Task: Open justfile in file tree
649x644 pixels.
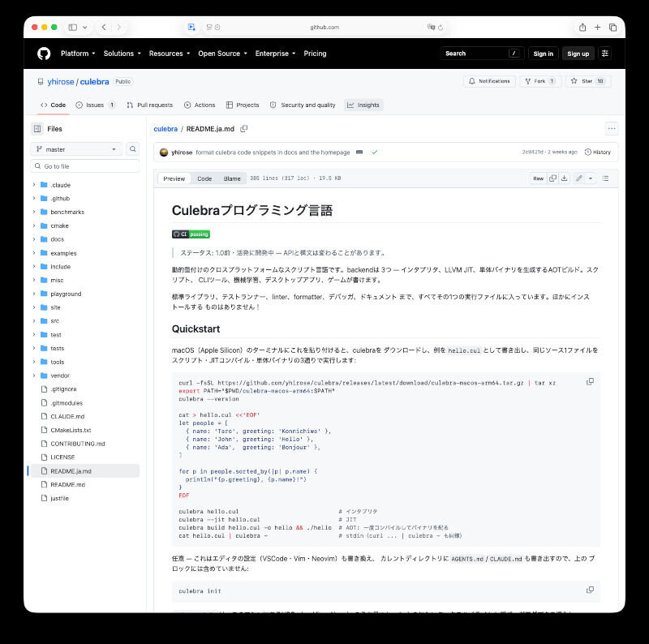Action: 59,498
